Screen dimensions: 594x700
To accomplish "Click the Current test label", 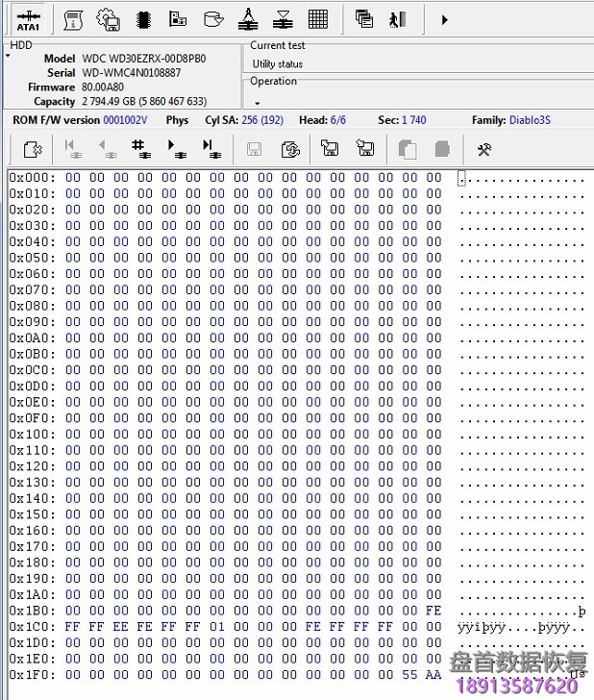I will [x=277, y=45].
